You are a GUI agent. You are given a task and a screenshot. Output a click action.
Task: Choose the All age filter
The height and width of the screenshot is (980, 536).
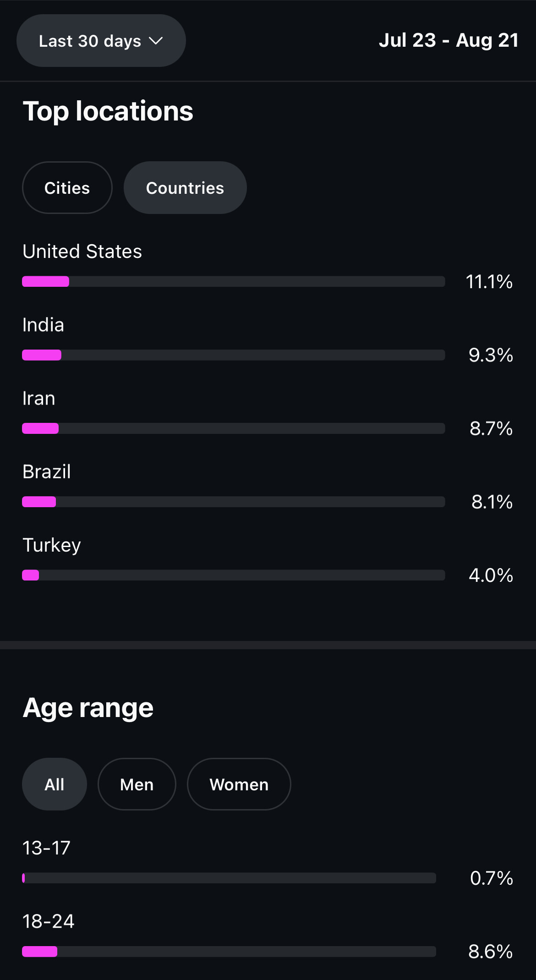pyautogui.click(x=54, y=784)
